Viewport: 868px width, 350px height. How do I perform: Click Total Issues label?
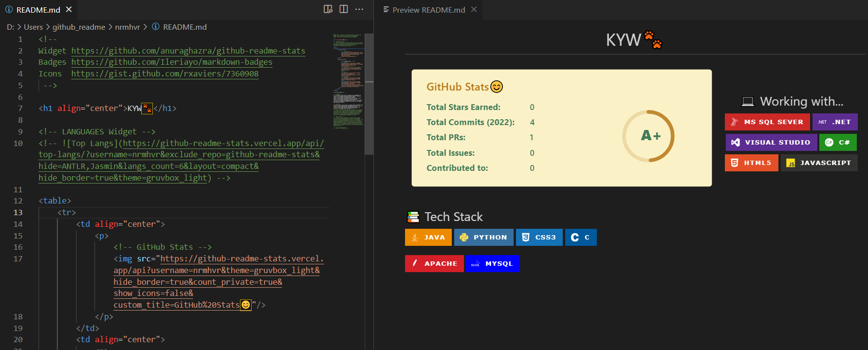(451, 153)
